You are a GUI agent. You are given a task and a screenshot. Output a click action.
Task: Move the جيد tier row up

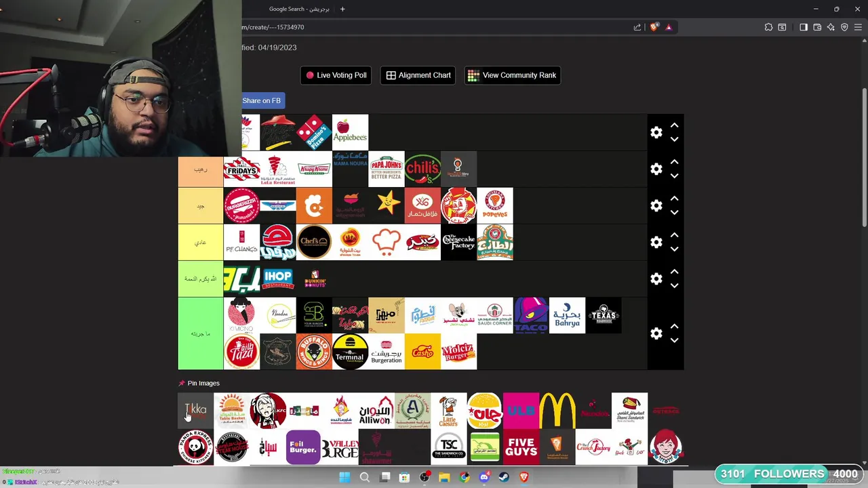(674, 199)
